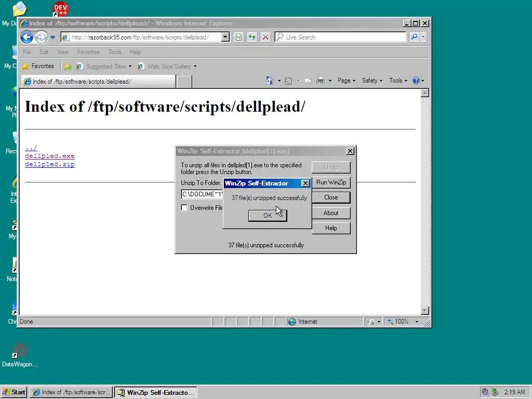Screen dimensions: 532x399
Task: Open the Edit menu
Action: 44,52
